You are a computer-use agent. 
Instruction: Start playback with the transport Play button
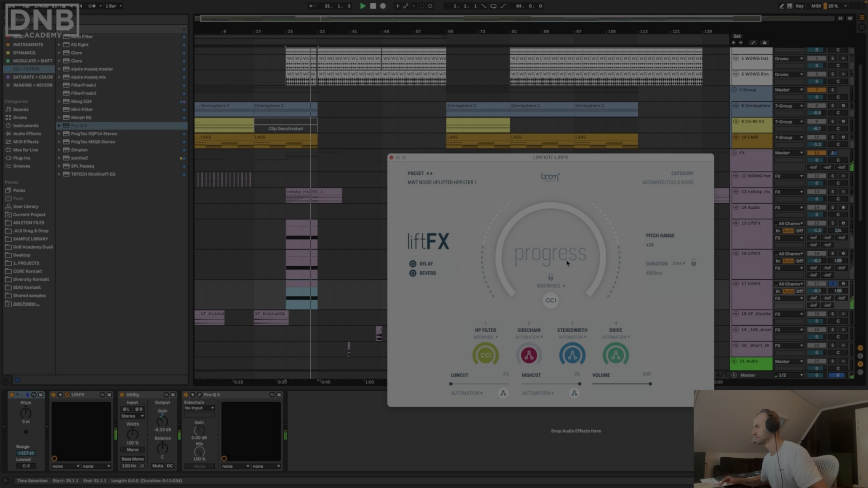363,6
